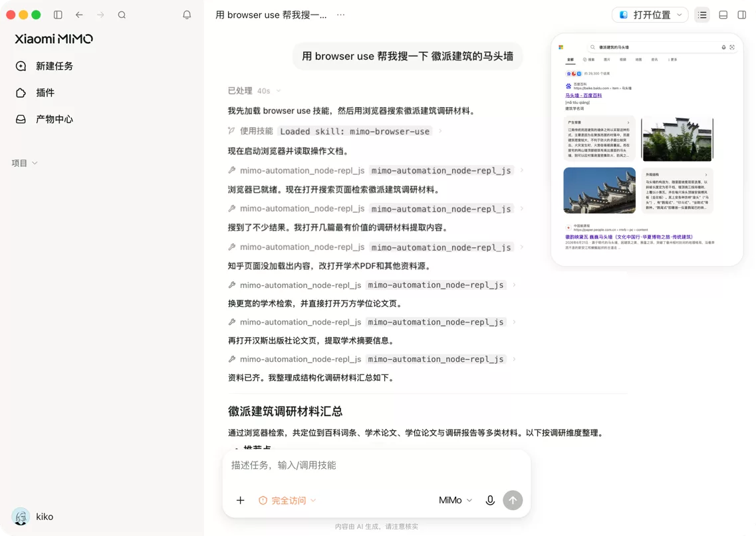Screen dimensions: 756x536
Task: Click the preview microphone search icon
Action: [x=723, y=47]
